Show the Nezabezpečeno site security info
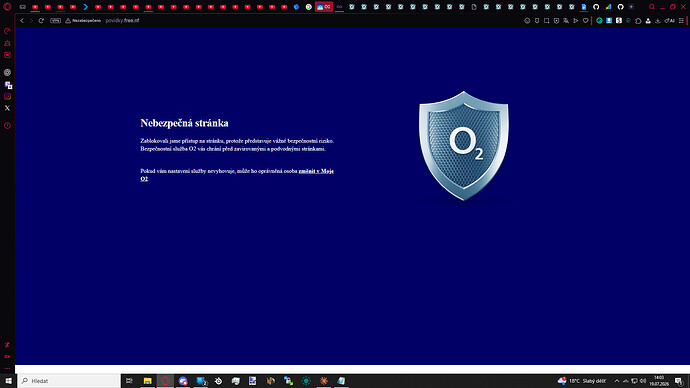690x388 pixels. pyautogui.click(x=83, y=21)
